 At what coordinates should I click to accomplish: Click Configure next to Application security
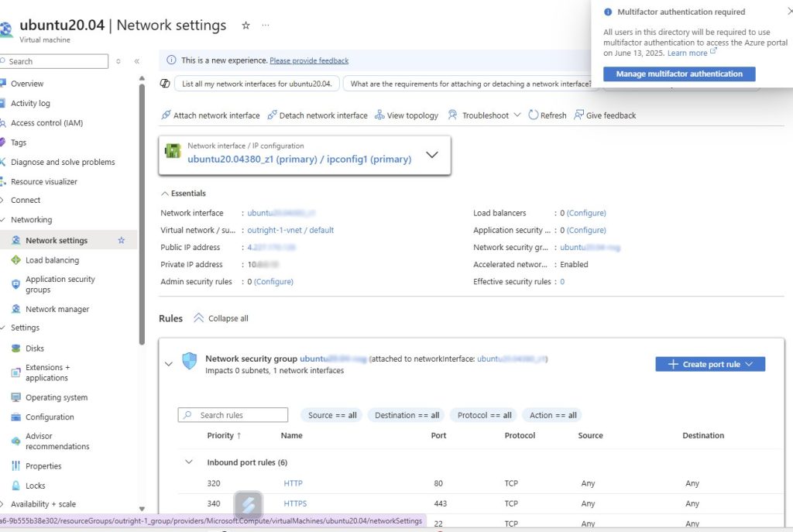[586, 230]
